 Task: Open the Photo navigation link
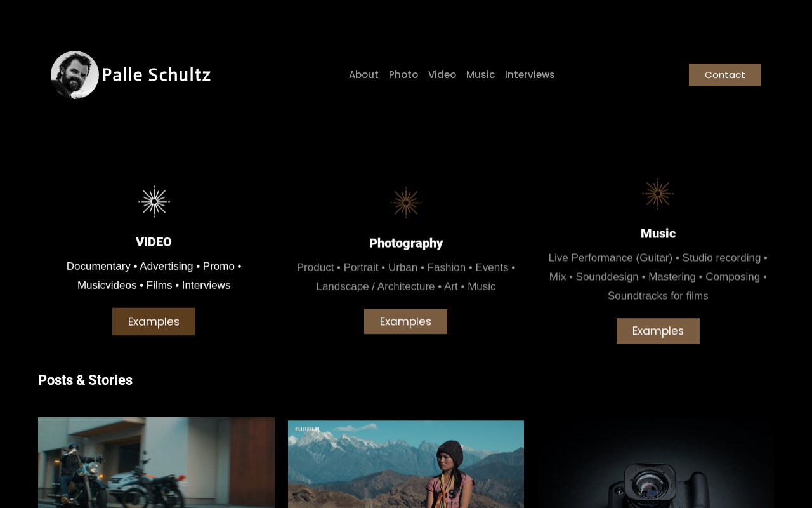tap(403, 75)
